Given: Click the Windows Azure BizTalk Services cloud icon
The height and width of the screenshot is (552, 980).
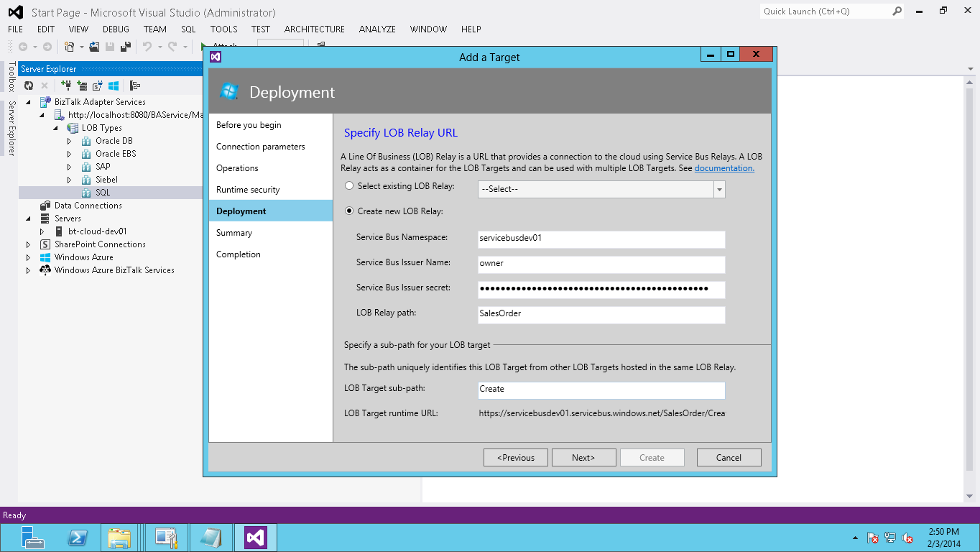Looking at the screenshot, I should [x=45, y=270].
